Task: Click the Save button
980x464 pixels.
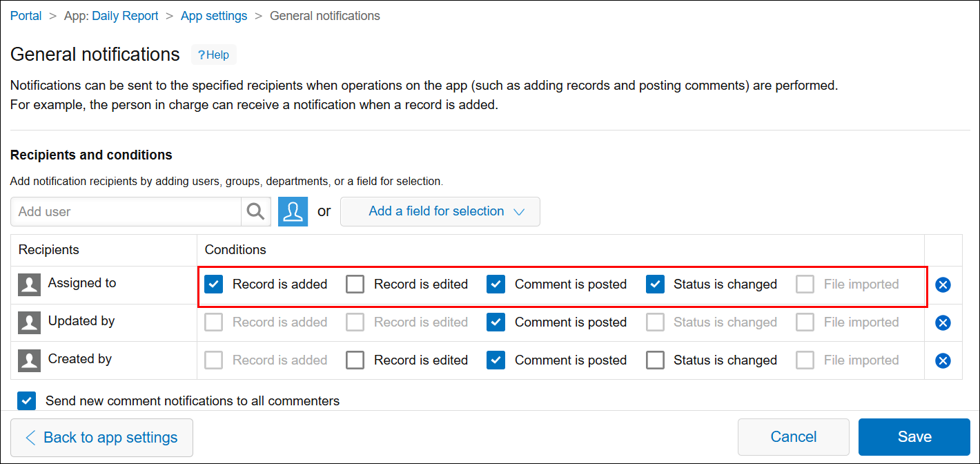Action: (914, 437)
